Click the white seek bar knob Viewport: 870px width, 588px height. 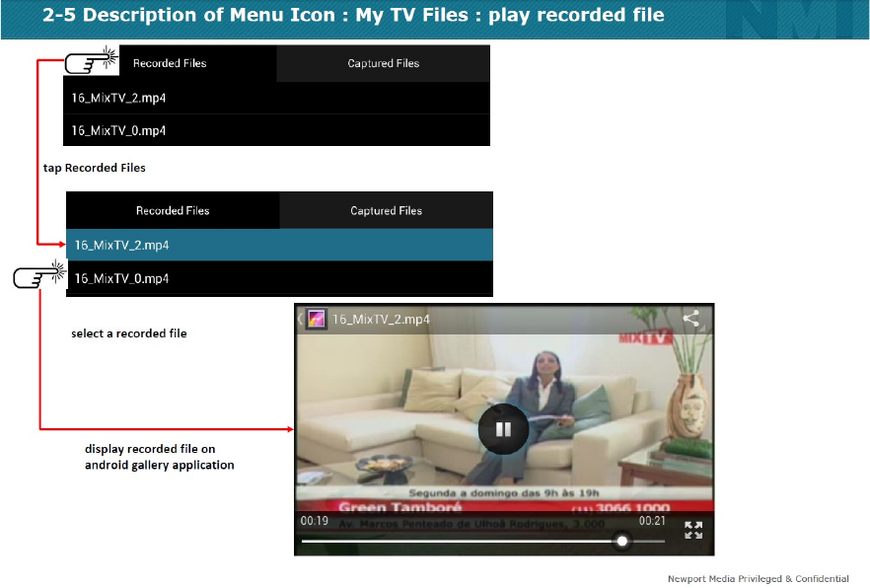pos(622,541)
